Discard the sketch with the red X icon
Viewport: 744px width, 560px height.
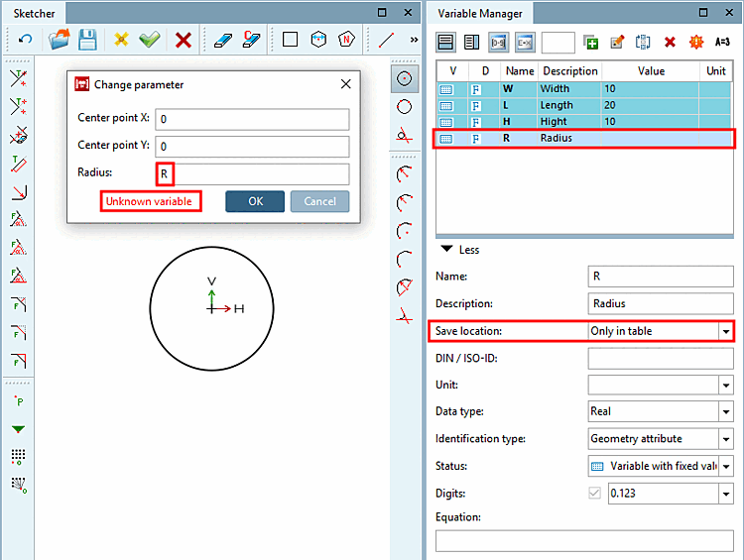[184, 40]
